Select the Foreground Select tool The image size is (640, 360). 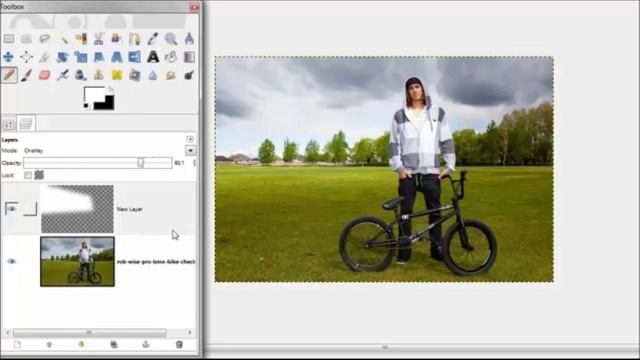tap(116, 39)
